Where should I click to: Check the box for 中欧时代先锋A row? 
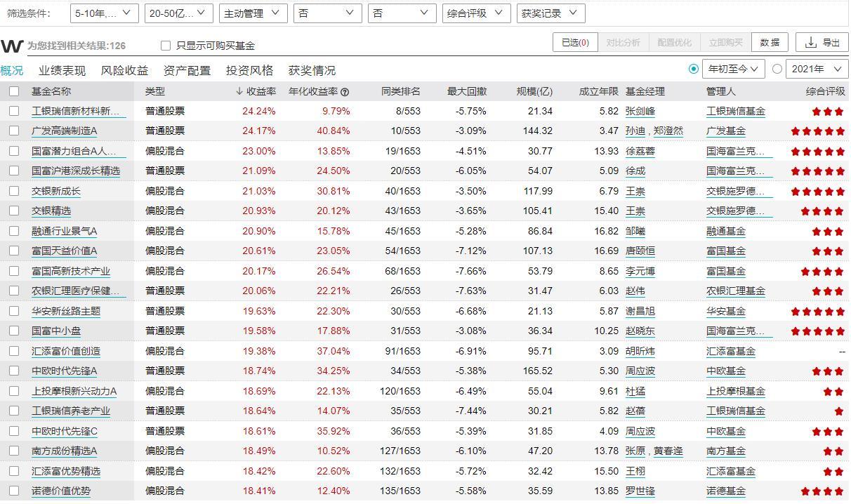[14, 371]
